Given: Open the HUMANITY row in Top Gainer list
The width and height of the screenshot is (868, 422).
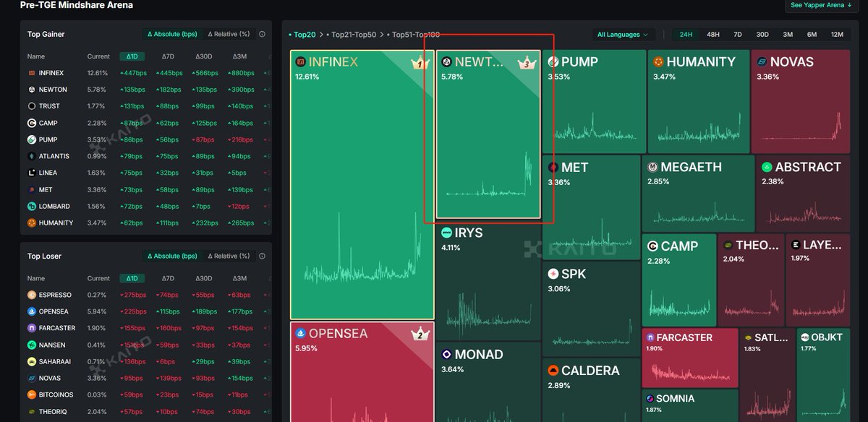Looking at the screenshot, I should 146,223.
